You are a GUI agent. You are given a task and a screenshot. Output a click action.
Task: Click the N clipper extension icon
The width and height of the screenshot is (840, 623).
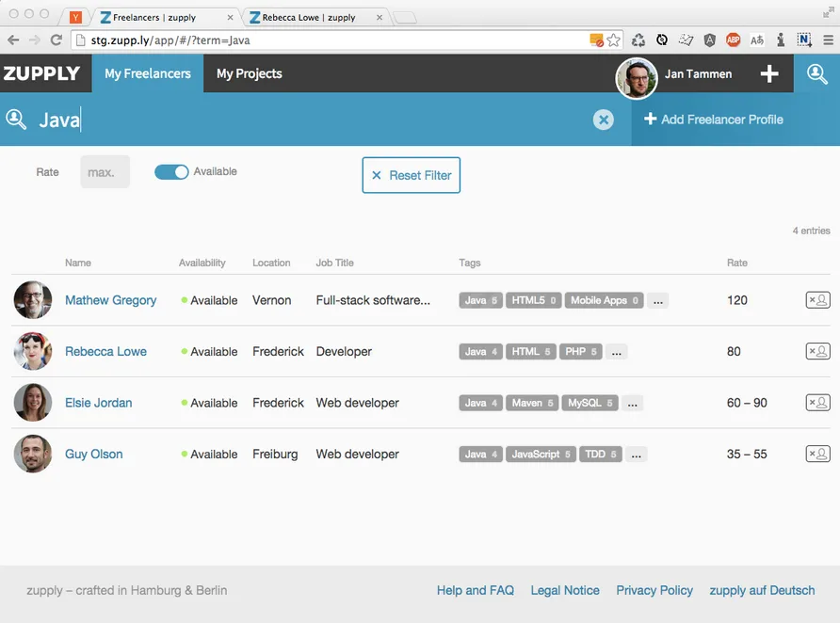[803, 40]
